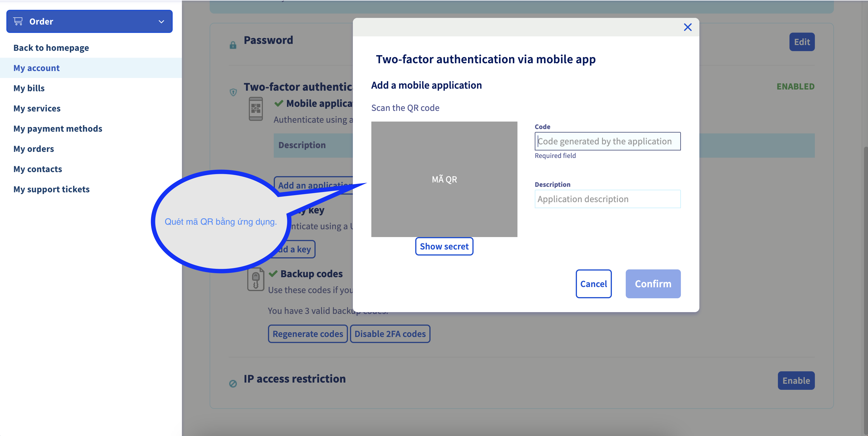Click the Backup codes key document icon
This screenshot has height=436, width=868.
click(256, 279)
